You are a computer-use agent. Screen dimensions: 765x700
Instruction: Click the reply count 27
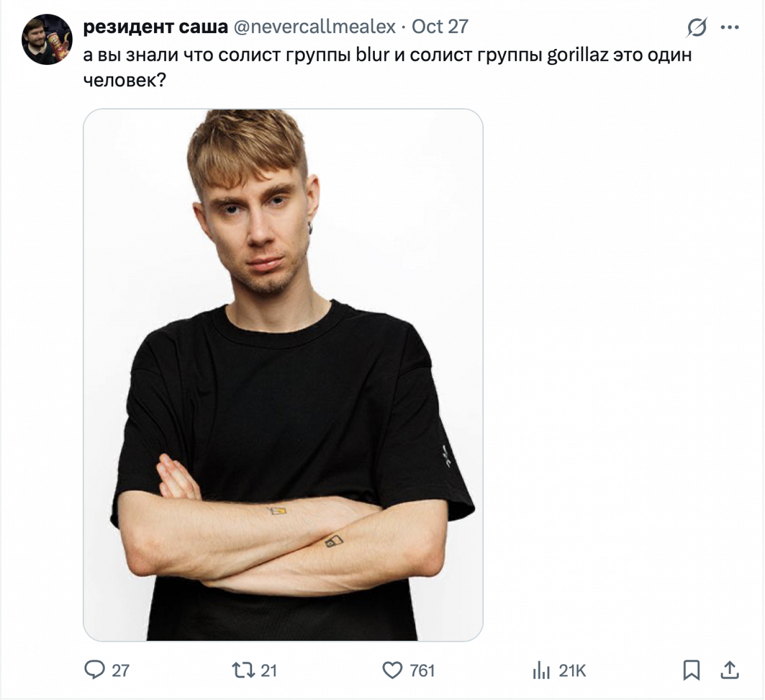(120, 670)
